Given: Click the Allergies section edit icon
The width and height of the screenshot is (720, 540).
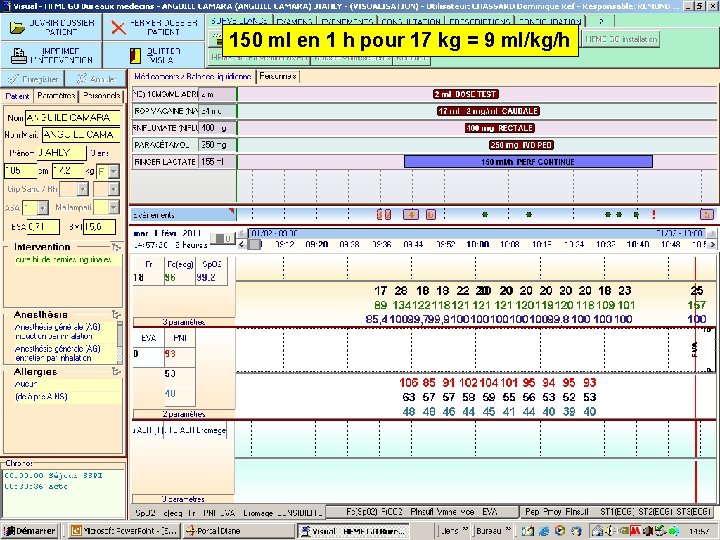Looking at the screenshot, I should 116,371.
